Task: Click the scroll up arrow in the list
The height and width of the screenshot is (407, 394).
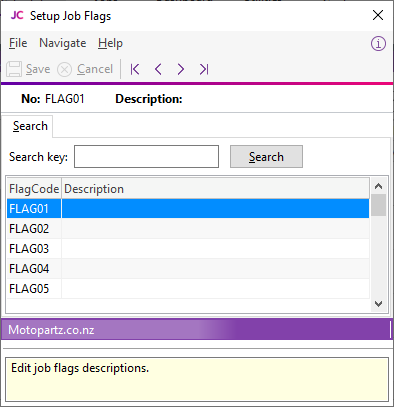Action: [378, 186]
